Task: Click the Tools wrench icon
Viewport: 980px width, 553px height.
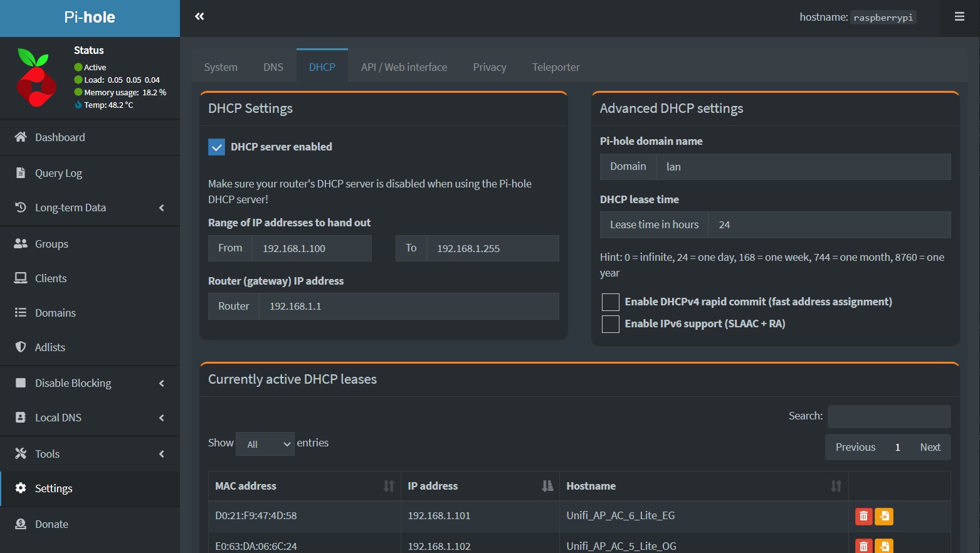Action: pos(21,453)
